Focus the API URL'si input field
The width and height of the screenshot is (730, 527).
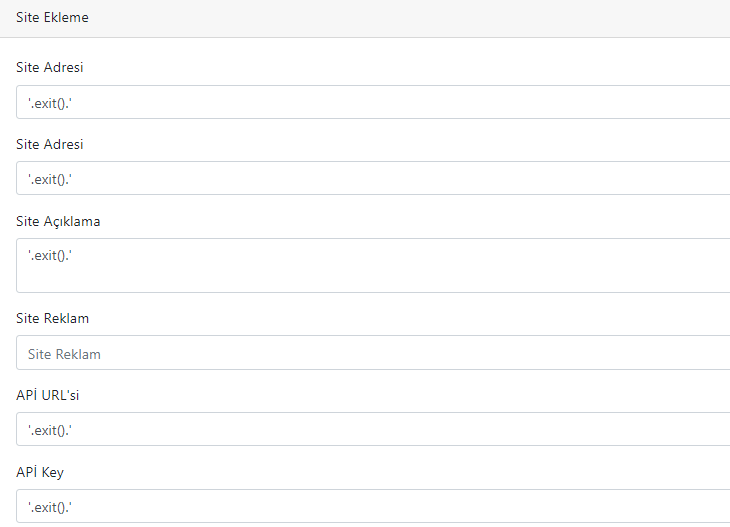click(373, 429)
